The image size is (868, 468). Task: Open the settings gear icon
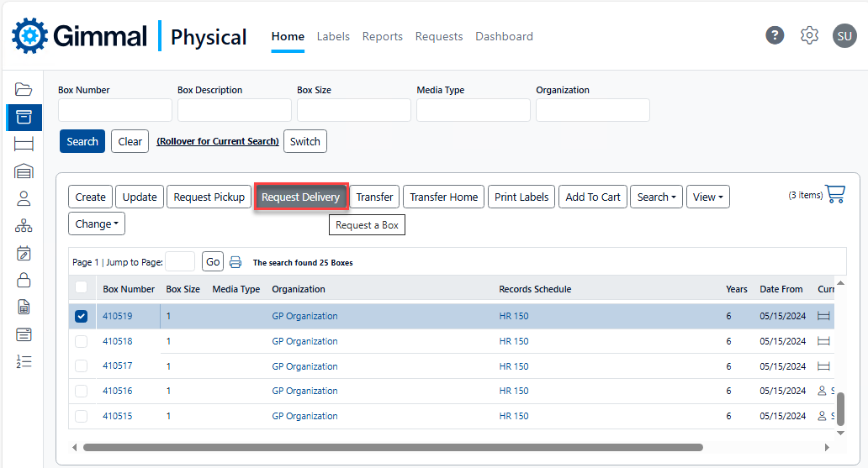(809, 35)
